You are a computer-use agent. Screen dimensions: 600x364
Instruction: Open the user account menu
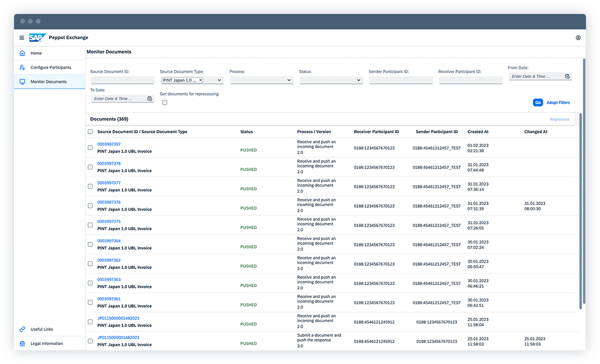click(x=578, y=37)
